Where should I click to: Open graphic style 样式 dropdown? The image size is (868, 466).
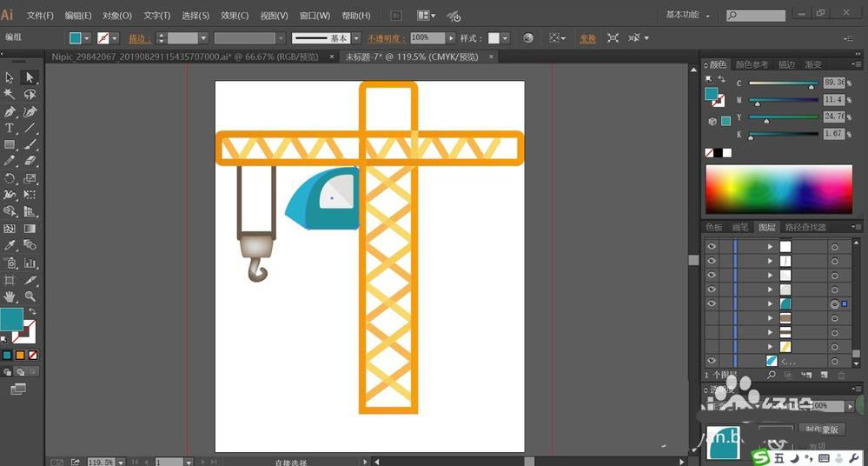[x=506, y=37]
